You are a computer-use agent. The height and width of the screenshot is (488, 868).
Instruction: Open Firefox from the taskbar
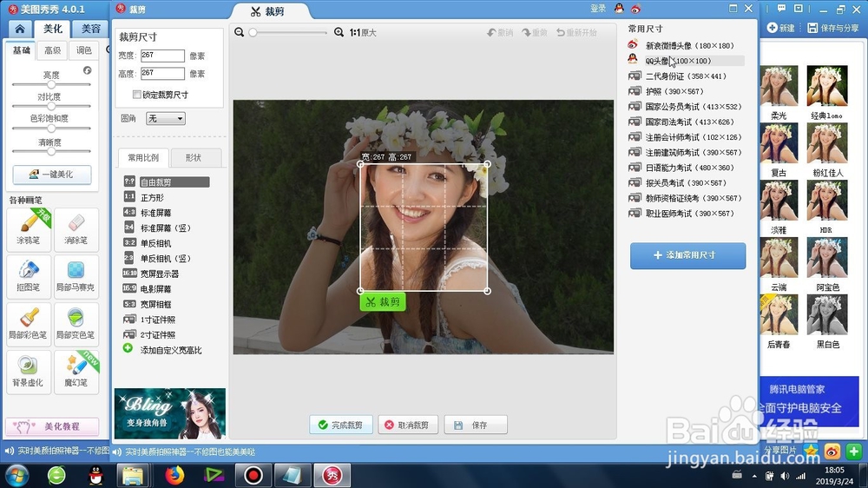[174, 475]
